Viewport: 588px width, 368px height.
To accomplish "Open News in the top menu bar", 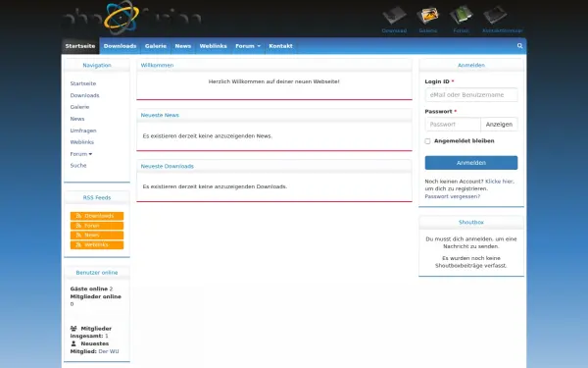I will pyautogui.click(x=183, y=46).
